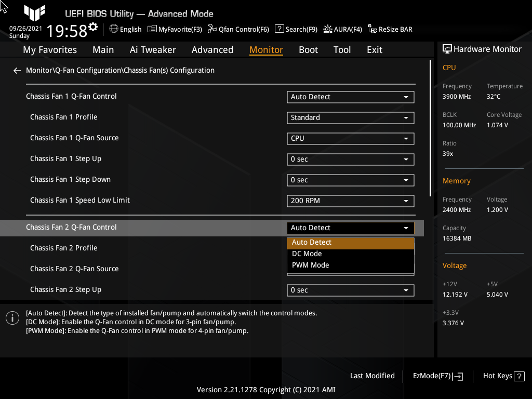Select DC Mode for Chassis Fan 2

(x=350, y=254)
